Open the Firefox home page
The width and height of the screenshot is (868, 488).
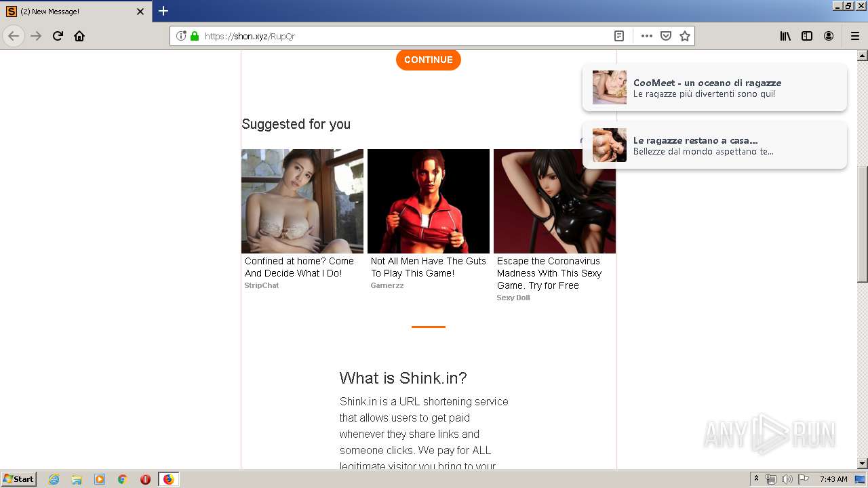[79, 36]
